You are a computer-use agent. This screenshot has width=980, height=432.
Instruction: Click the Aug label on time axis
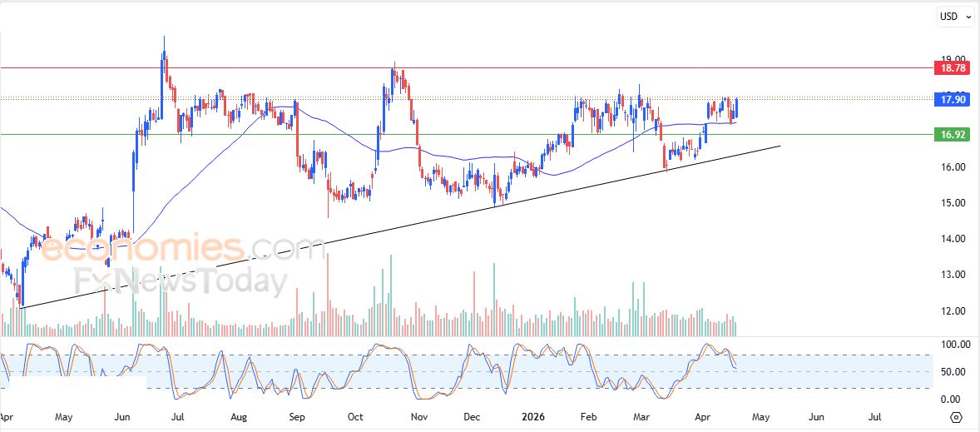239,416
